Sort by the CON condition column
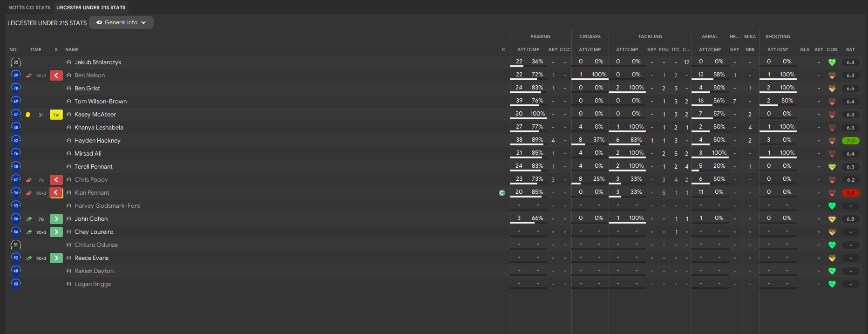 832,50
